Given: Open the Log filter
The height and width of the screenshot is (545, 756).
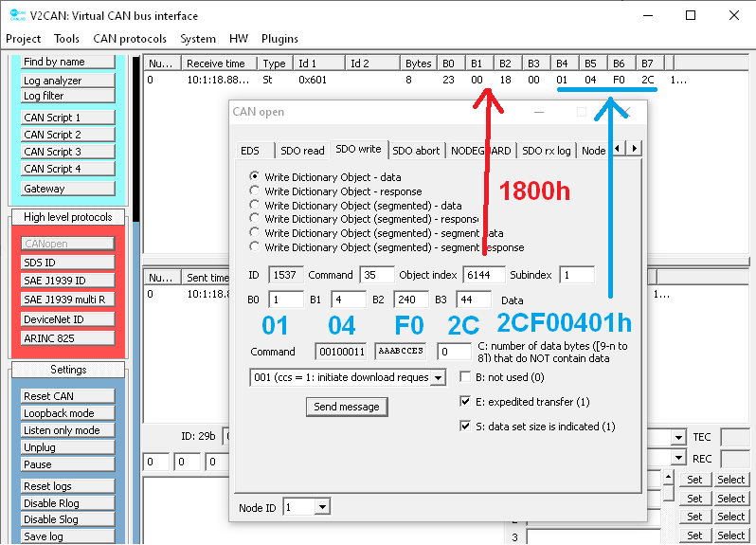Looking at the screenshot, I should [67, 96].
